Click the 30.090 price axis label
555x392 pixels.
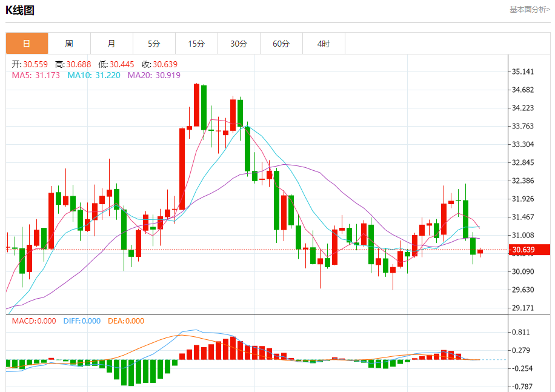523,271
